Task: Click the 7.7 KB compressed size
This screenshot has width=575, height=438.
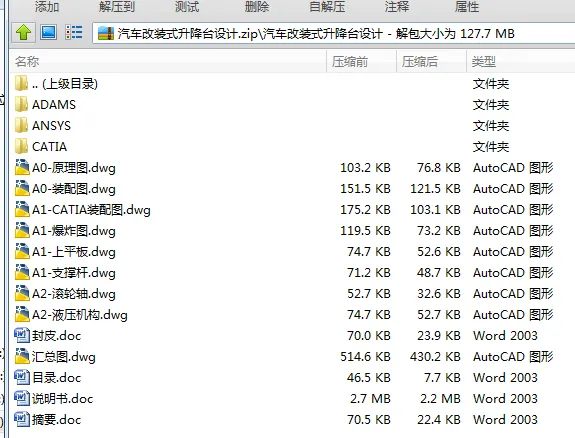Action: (x=442, y=377)
